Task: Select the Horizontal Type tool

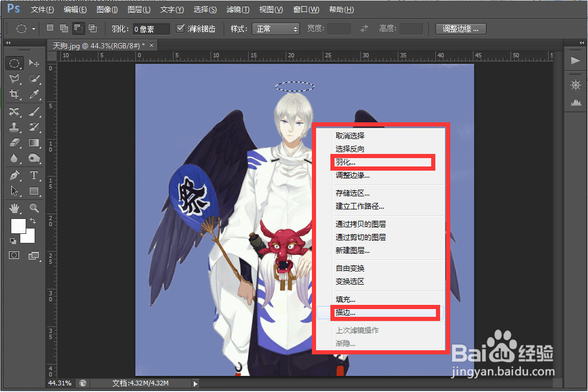Action: click(x=34, y=175)
